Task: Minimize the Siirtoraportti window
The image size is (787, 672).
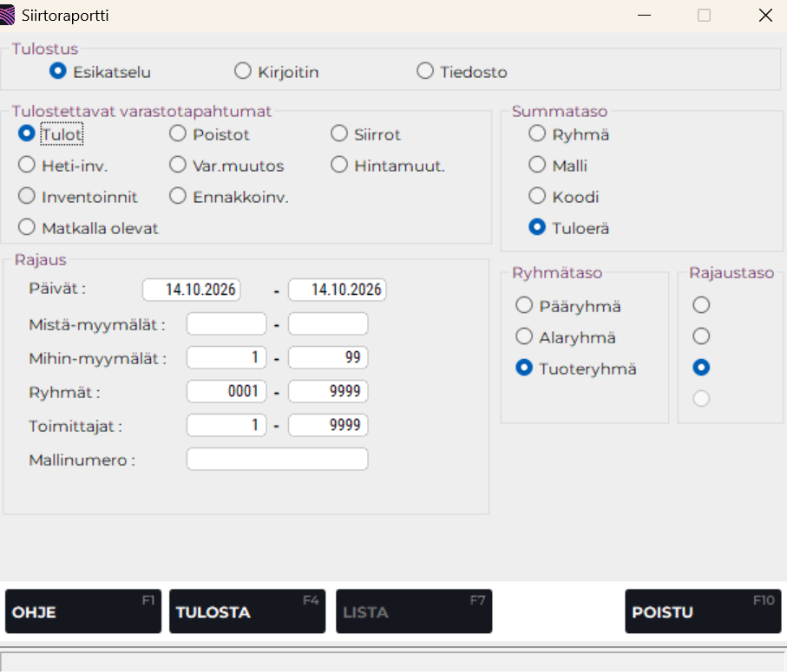Action: (x=644, y=16)
